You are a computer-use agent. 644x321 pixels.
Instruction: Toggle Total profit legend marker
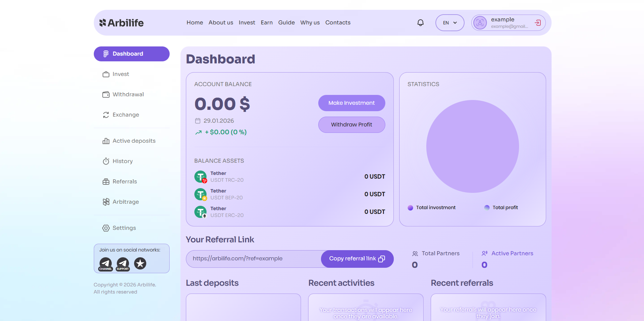(487, 208)
